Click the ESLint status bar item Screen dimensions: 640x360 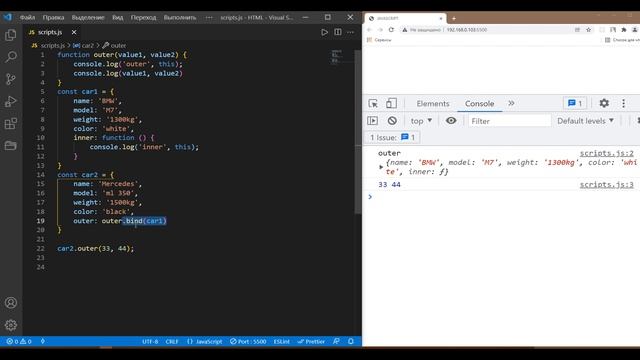point(281,341)
